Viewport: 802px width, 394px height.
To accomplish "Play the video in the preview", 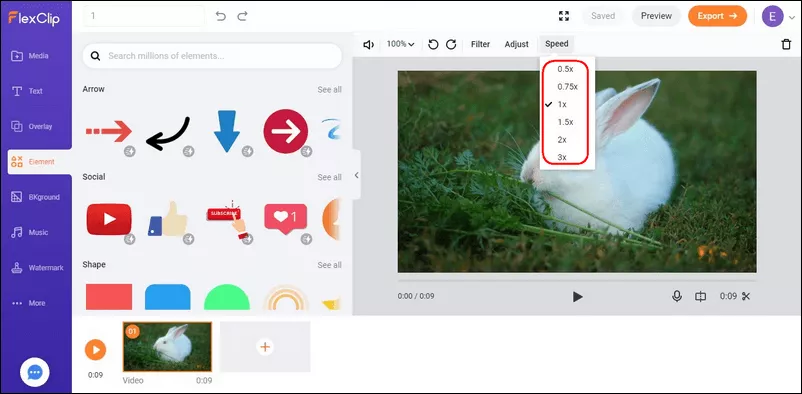I will click(x=577, y=296).
